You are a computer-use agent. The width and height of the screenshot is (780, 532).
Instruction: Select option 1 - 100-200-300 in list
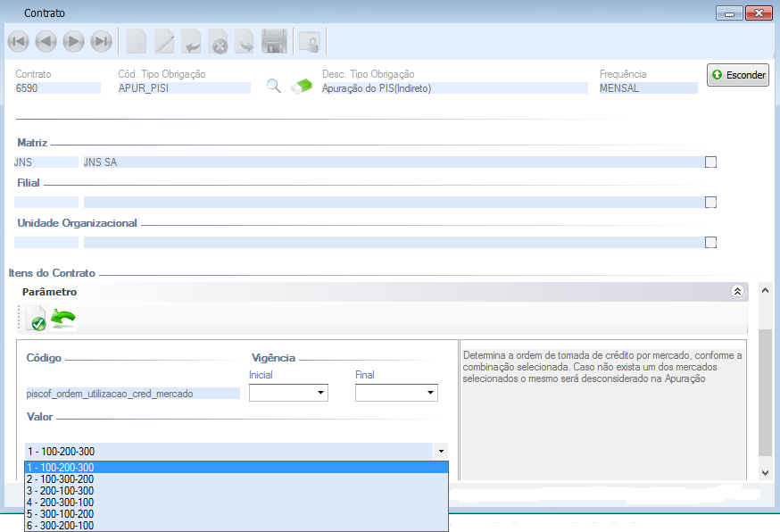tap(236, 468)
